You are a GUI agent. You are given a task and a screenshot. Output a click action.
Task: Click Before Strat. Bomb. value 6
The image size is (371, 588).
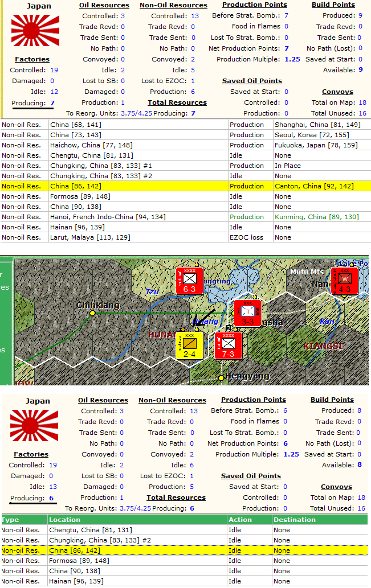[x=286, y=410]
